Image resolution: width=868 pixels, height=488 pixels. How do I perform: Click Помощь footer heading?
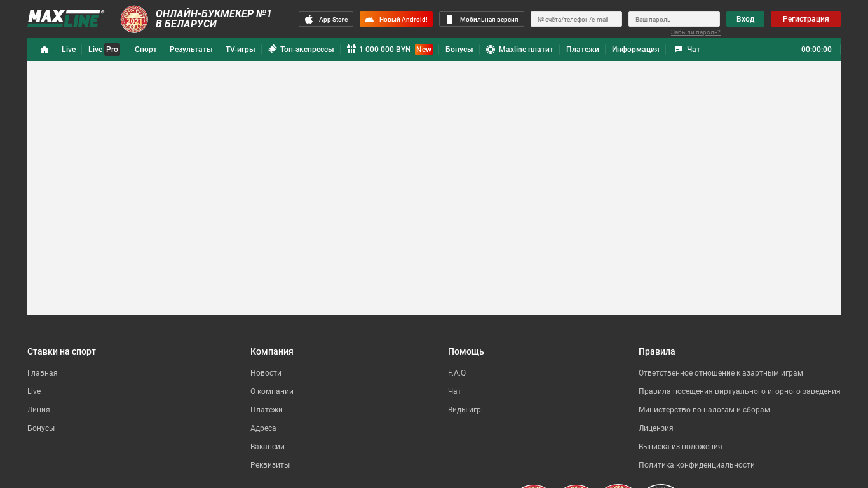[x=466, y=351]
